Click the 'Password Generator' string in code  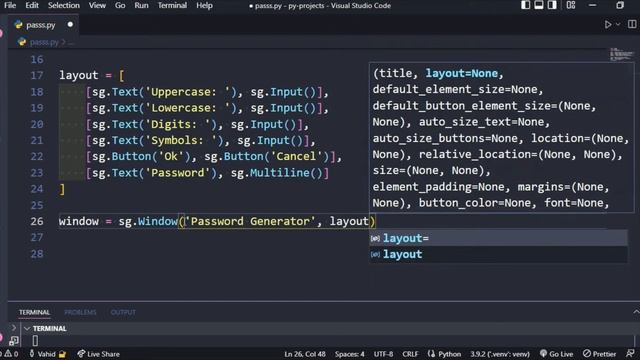251,221
